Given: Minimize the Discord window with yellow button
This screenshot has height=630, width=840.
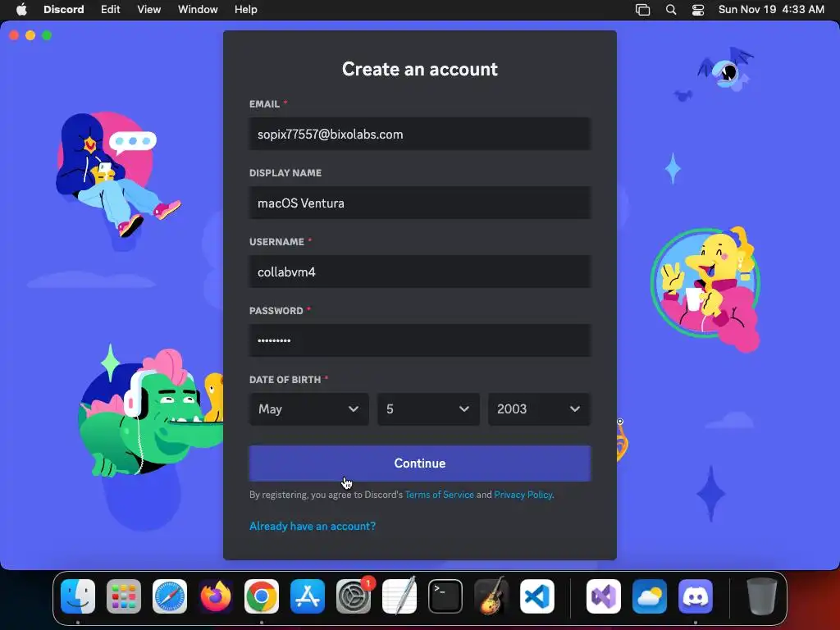Looking at the screenshot, I should point(30,35).
